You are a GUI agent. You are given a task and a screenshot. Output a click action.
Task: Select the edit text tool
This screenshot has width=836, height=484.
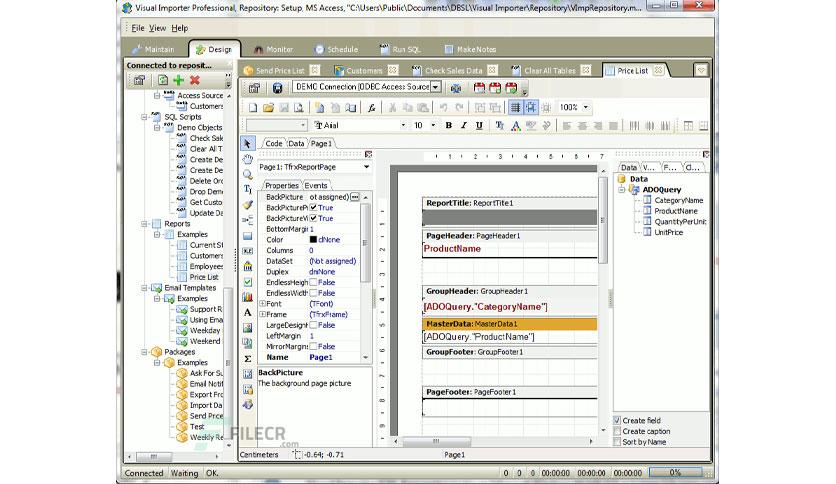coord(247,189)
